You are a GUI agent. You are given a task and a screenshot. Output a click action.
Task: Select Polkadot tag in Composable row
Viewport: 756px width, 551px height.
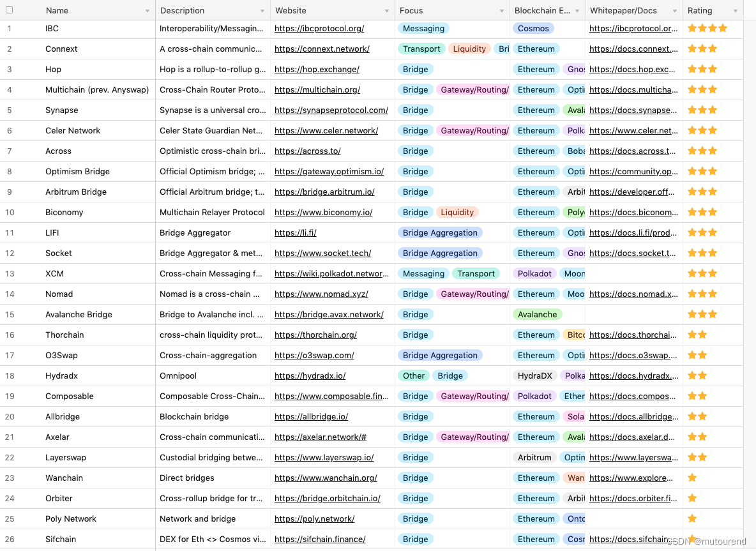click(x=534, y=396)
